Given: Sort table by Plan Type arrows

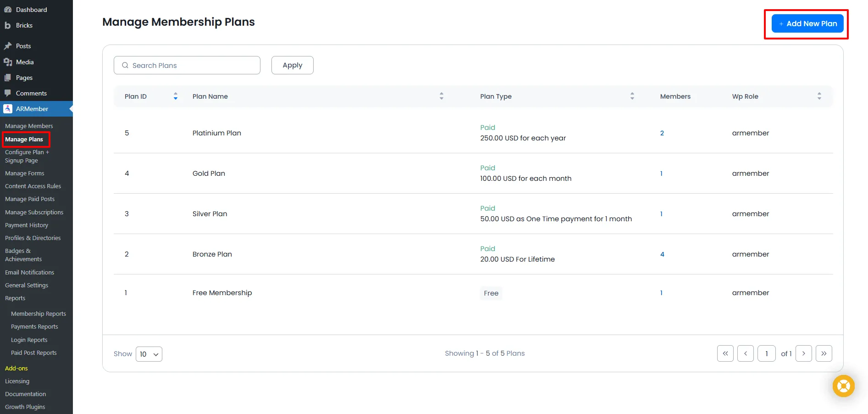Looking at the screenshot, I should pos(632,96).
